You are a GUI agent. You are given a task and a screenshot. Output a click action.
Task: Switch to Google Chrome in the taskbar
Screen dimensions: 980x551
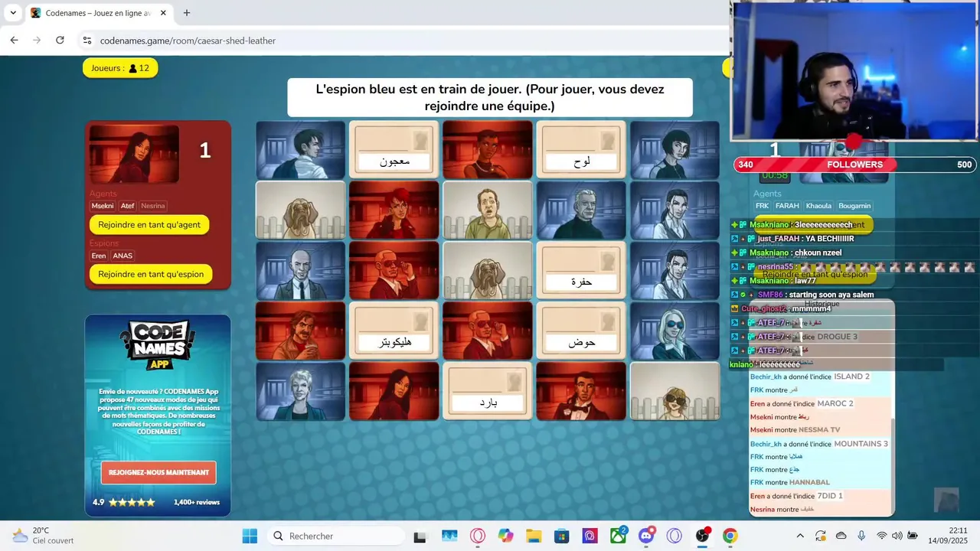[x=730, y=536]
